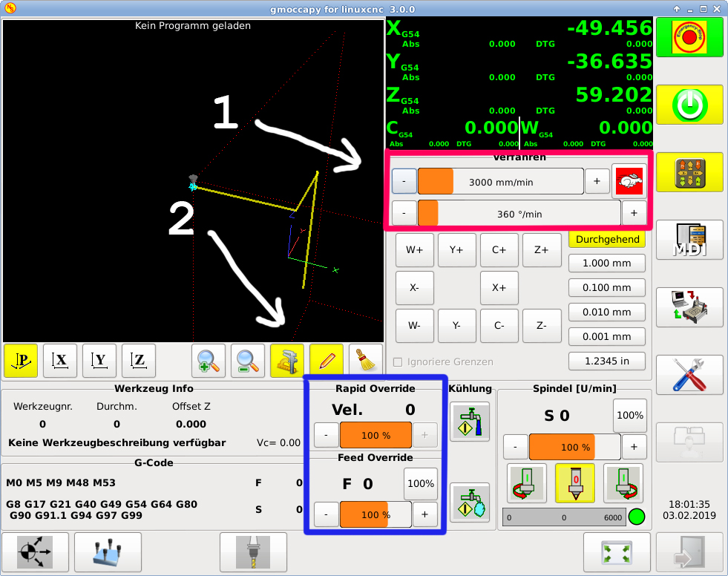Click the 3000 mm/min jog speed slider
This screenshot has width=728, height=576.
500,182
